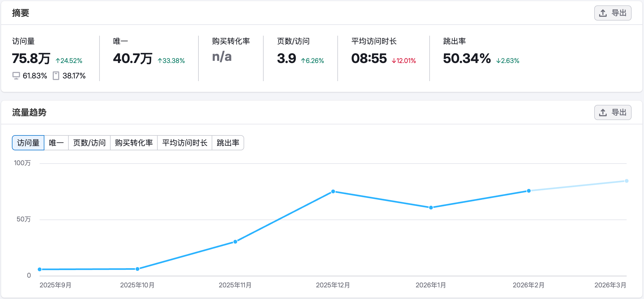Open the 页数/访问 chart tab

click(x=89, y=143)
